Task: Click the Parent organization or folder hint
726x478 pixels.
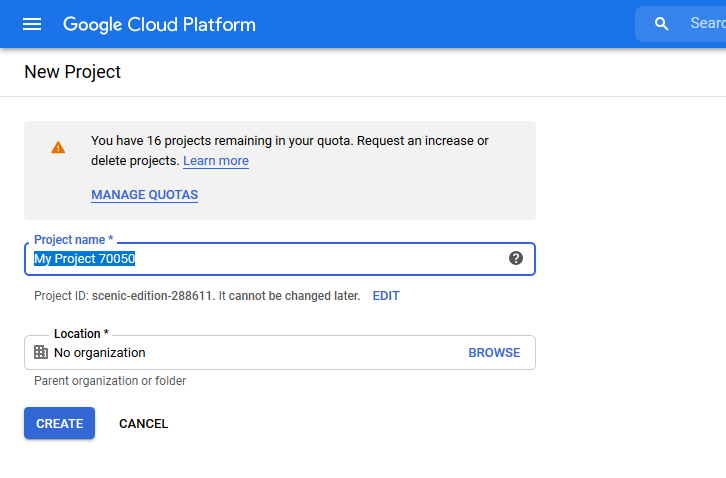Action: [x=110, y=381]
